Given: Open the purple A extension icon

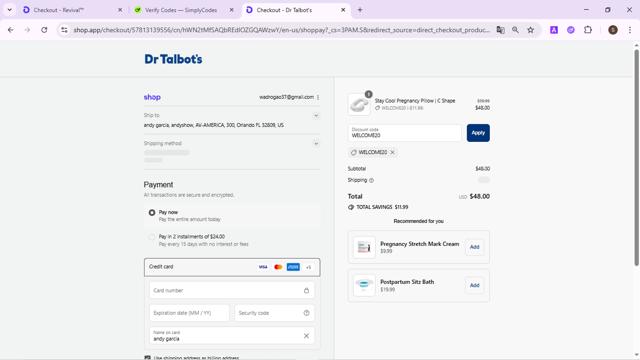Looking at the screenshot, I should pyautogui.click(x=554, y=30).
